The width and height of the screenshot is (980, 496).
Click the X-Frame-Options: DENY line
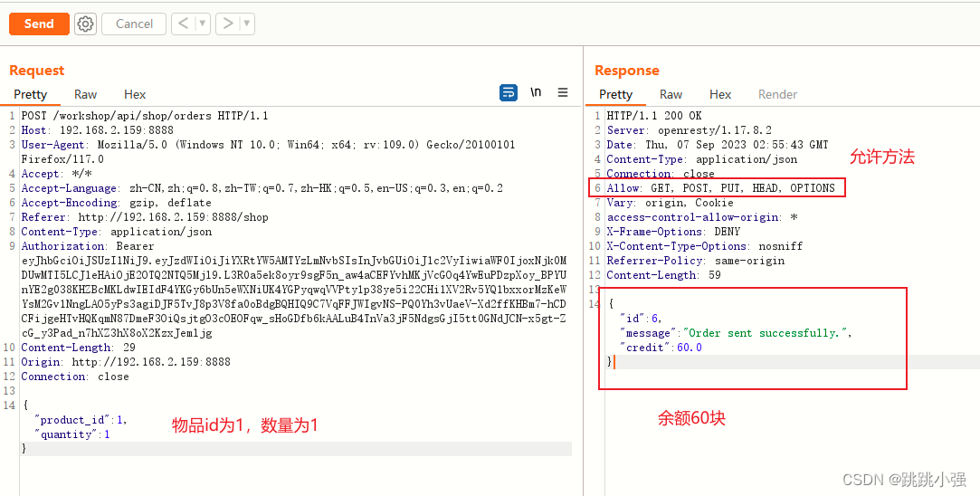pos(673,232)
